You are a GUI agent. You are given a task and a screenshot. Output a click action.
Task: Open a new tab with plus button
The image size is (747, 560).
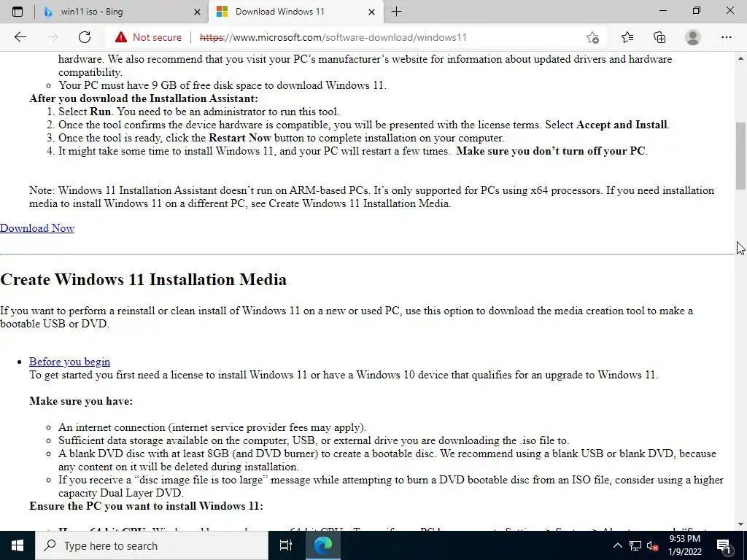[396, 12]
